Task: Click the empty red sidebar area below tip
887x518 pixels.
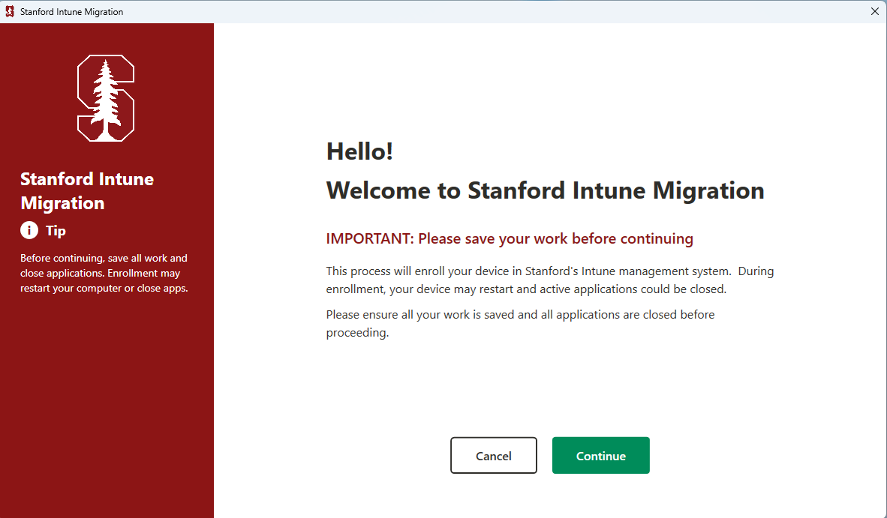Action: 106,410
